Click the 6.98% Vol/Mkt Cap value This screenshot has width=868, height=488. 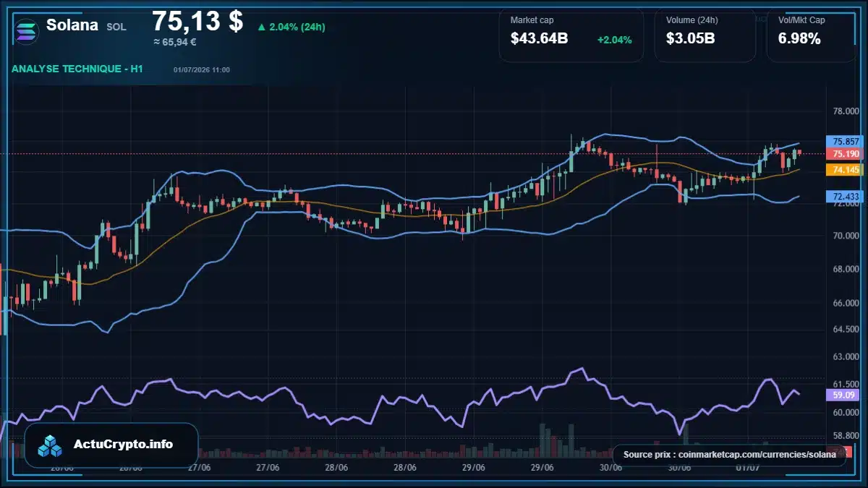click(799, 39)
